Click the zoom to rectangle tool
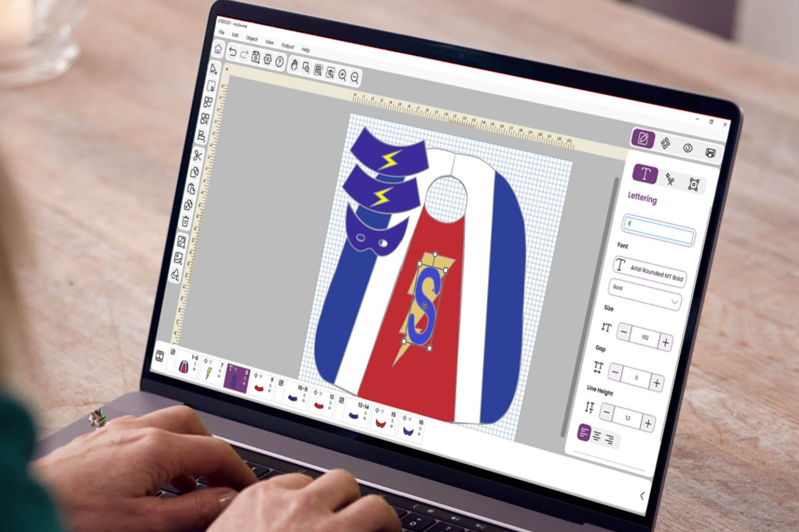This screenshot has width=799, height=532. click(306, 68)
